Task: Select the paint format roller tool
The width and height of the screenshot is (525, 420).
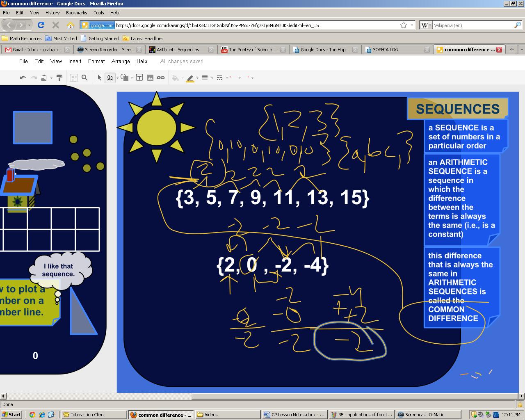Action: click(59, 78)
